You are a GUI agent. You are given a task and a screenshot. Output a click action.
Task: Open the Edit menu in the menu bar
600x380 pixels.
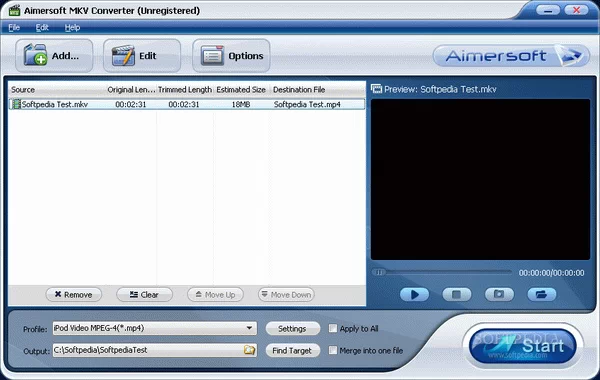[42, 28]
